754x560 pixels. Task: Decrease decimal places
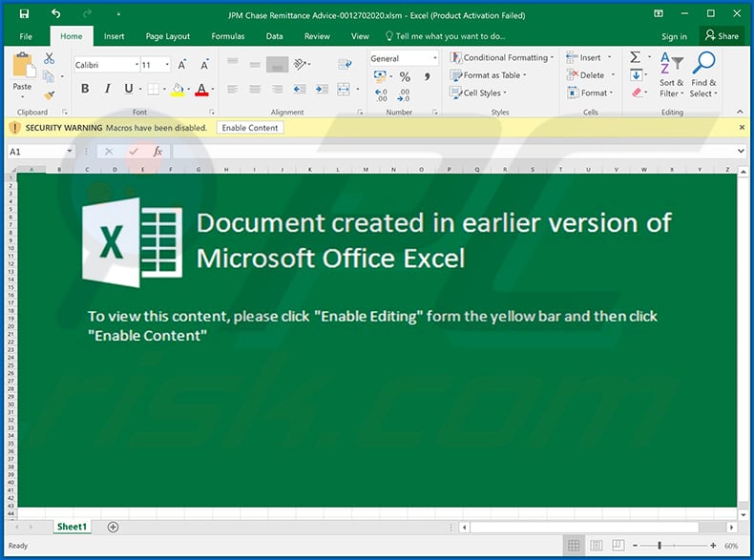404,94
